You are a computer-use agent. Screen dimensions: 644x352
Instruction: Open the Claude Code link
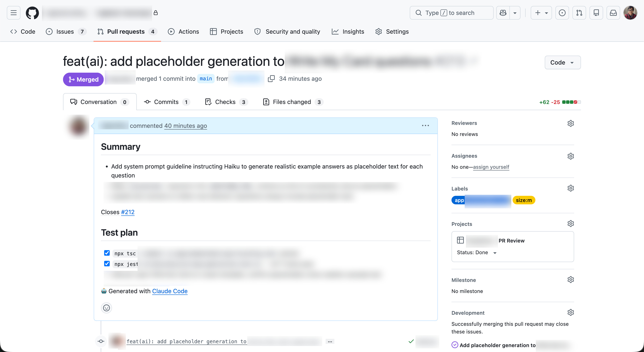[170, 291]
